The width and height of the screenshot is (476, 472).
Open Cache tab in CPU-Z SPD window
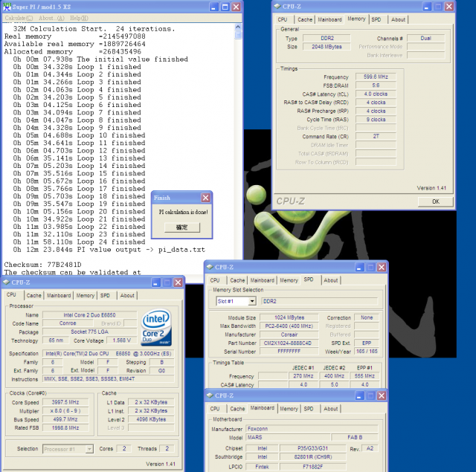point(237,280)
